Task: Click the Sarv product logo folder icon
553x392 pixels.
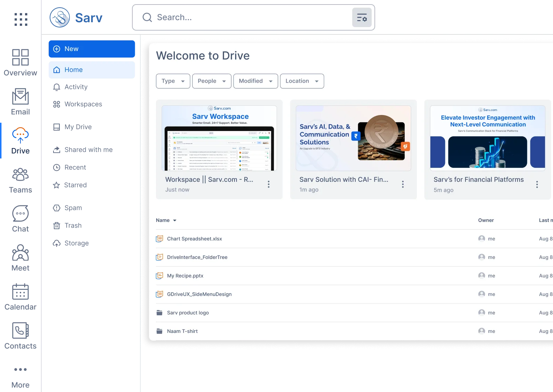Action: pos(159,313)
